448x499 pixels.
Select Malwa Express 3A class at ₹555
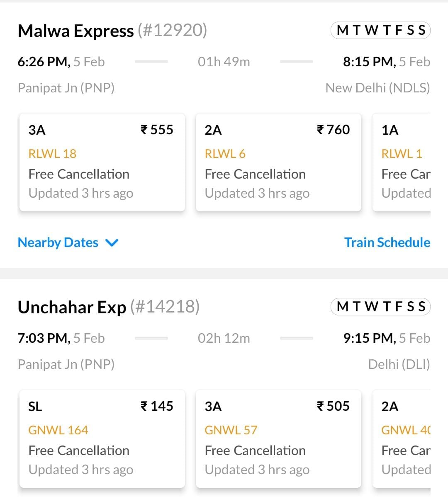[102, 162]
